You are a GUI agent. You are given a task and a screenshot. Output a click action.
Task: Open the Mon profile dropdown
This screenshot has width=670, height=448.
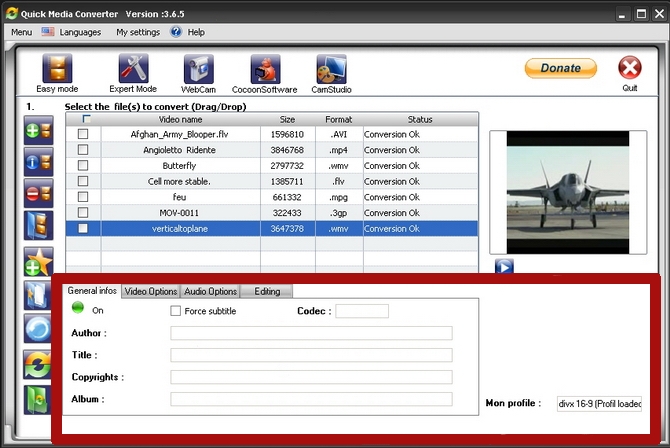click(x=599, y=404)
